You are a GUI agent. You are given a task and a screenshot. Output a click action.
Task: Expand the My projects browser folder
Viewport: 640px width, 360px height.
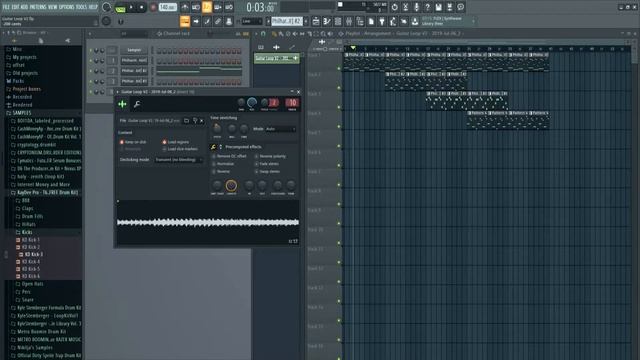tap(24, 57)
